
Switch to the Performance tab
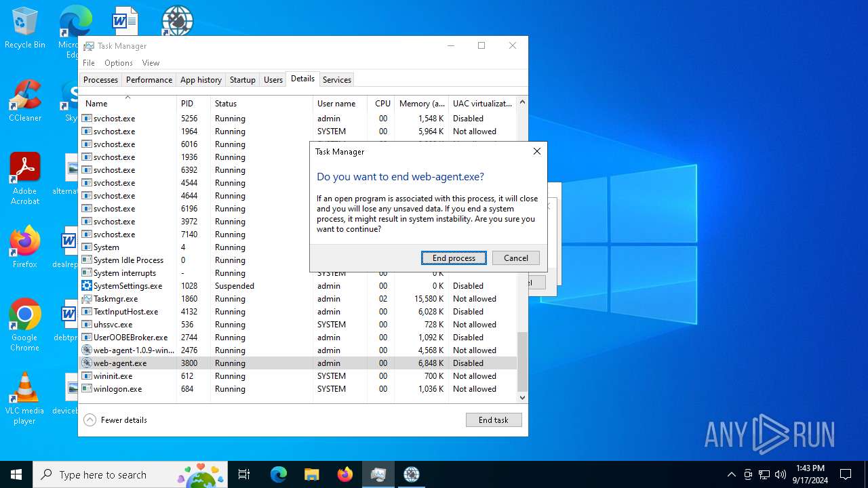(x=149, y=80)
